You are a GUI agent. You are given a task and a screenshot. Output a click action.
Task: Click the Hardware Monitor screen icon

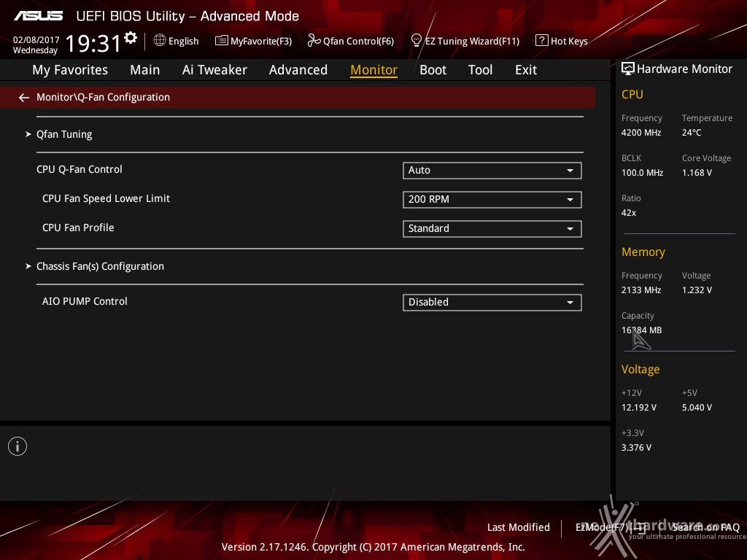pyautogui.click(x=628, y=69)
